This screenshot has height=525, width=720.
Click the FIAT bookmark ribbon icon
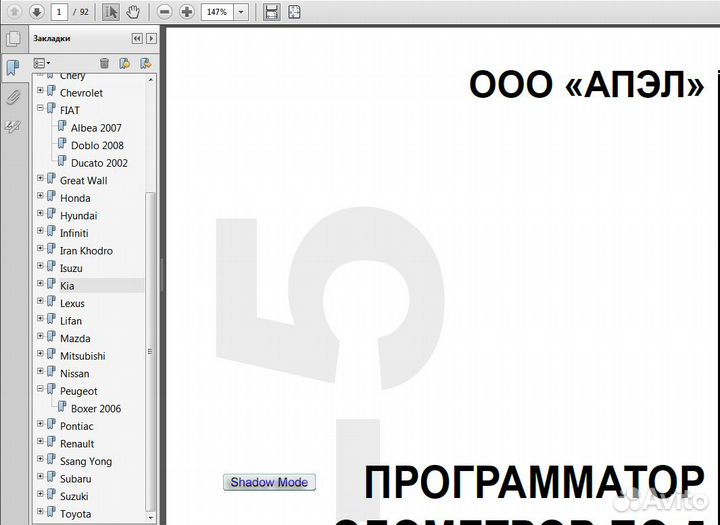pos(51,108)
